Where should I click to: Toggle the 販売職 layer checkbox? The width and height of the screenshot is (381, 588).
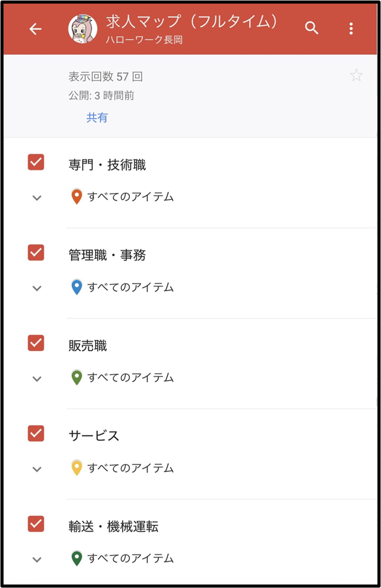point(36,343)
